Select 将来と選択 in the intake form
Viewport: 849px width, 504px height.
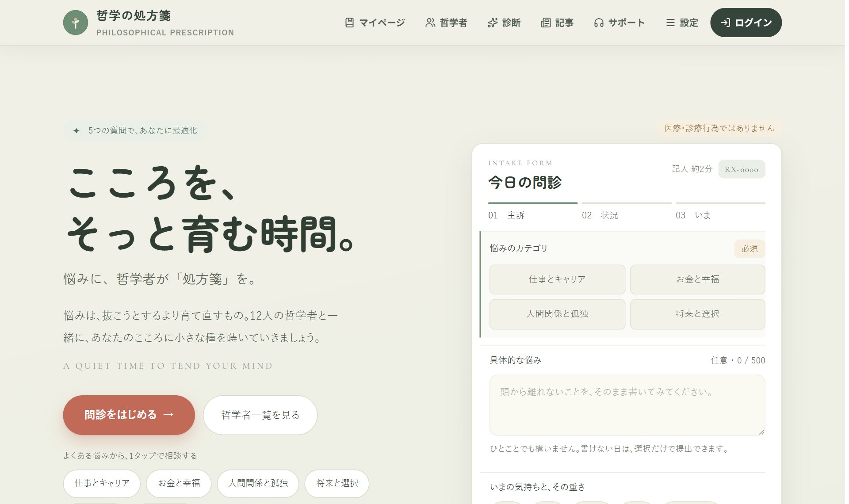698,314
